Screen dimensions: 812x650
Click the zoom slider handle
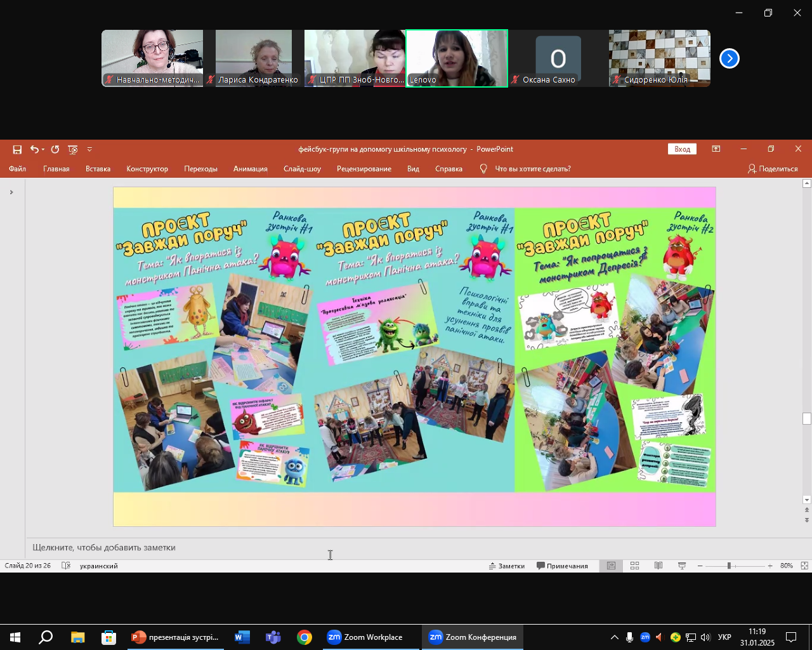[729, 566]
